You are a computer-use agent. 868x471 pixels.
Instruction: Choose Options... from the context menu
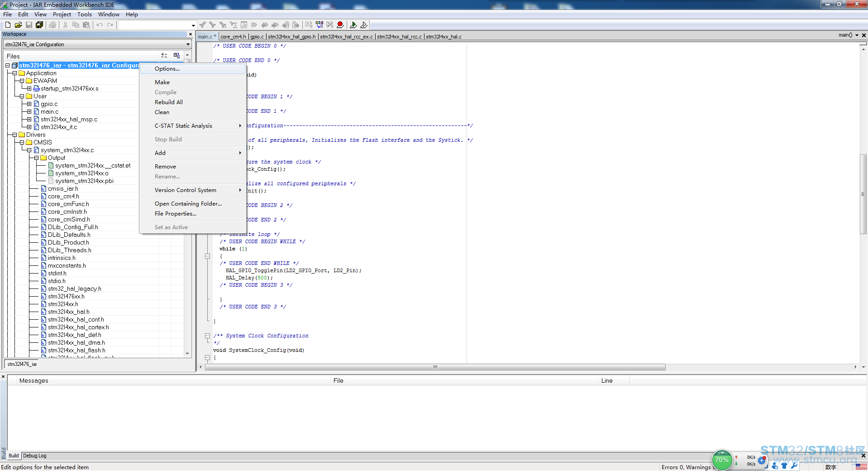(x=193, y=69)
